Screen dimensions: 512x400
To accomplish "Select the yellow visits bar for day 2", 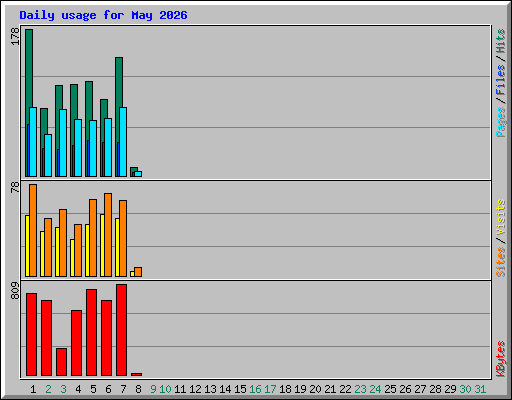I will 42,254.
